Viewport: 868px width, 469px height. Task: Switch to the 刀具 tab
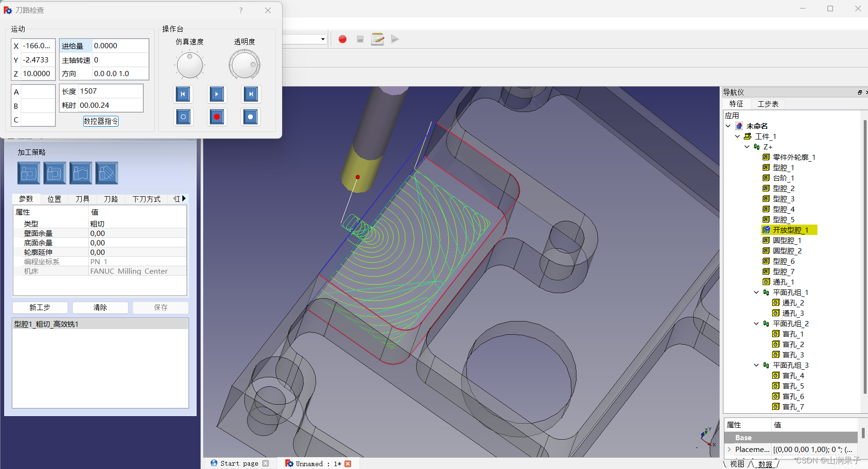click(x=83, y=199)
